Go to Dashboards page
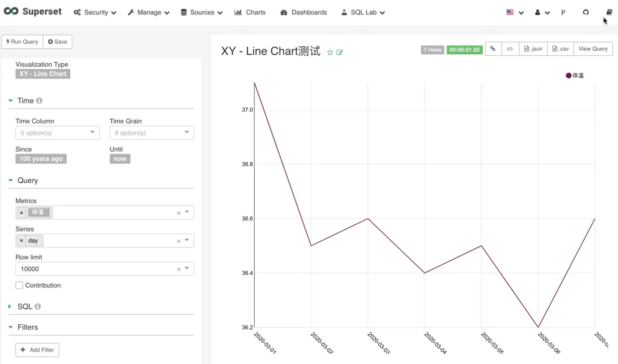Screen dimensions: 618x364 (304, 12)
